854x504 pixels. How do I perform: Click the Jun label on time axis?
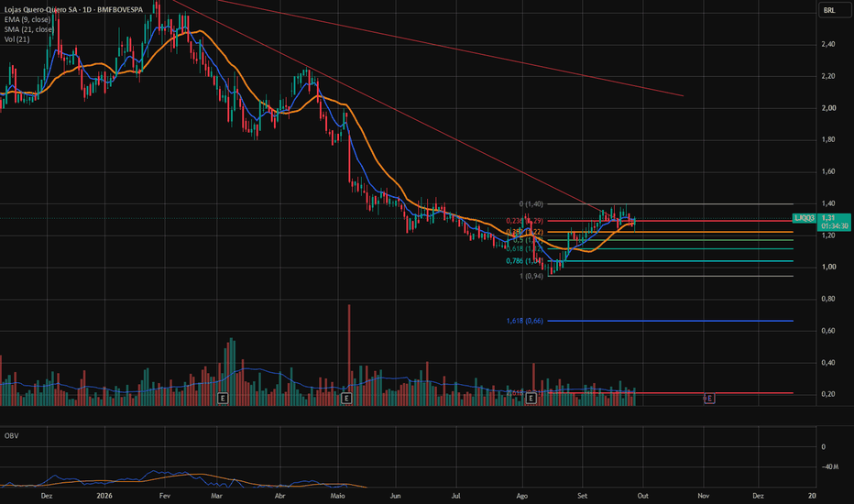pyautogui.click(x=396, y=496)
